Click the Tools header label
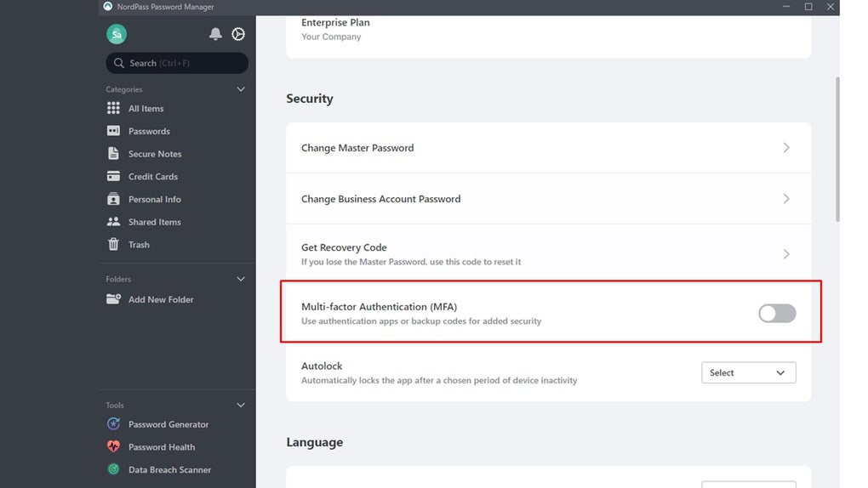 click(115, 405)
